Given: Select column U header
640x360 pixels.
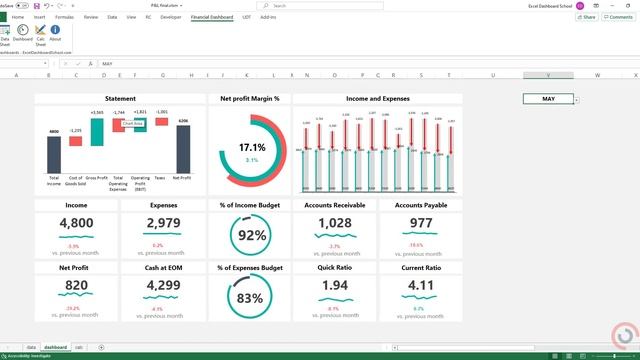Looking at the screenshot, I should click(493, 75).
